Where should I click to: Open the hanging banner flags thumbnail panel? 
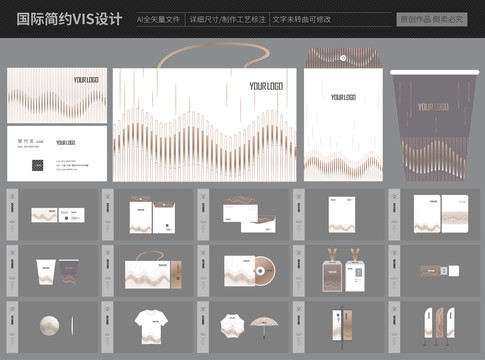[339, 327]
